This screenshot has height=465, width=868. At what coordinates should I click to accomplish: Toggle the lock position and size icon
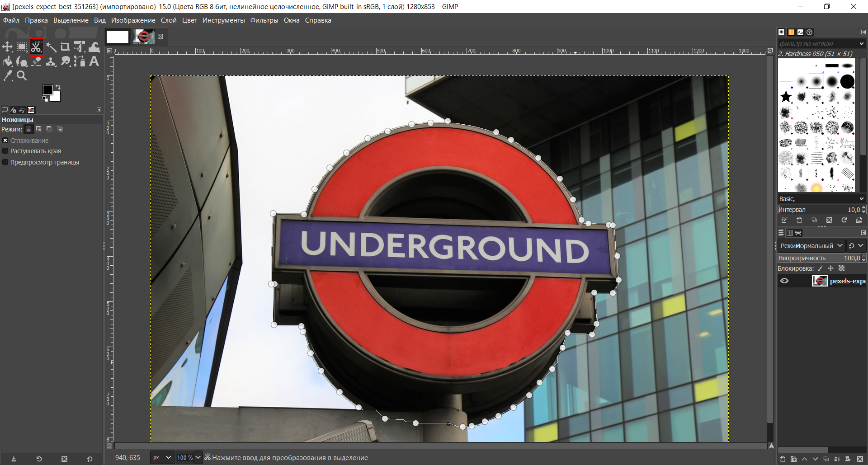pos(830,268)
